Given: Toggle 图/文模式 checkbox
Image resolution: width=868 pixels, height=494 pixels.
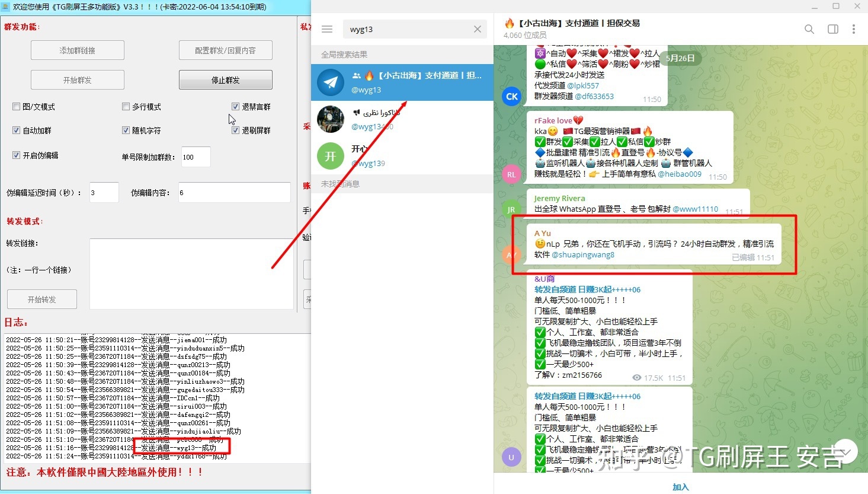Looking at the screenshot, I should 16,107.
